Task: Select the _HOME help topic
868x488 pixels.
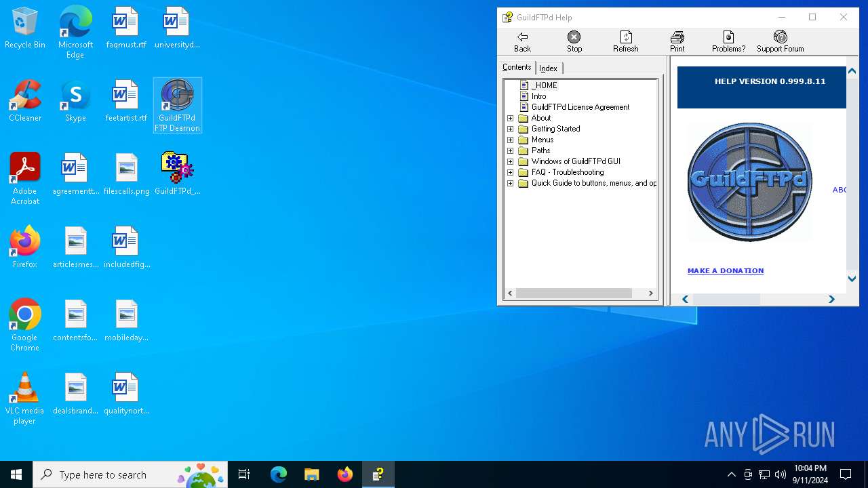Action: click(545, 85)
